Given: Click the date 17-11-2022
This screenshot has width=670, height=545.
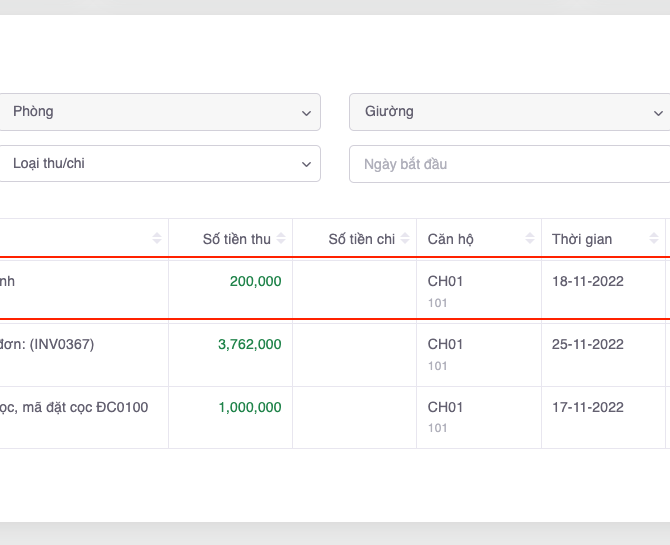Looking at the screenshot, I should (x=588, y=408).
